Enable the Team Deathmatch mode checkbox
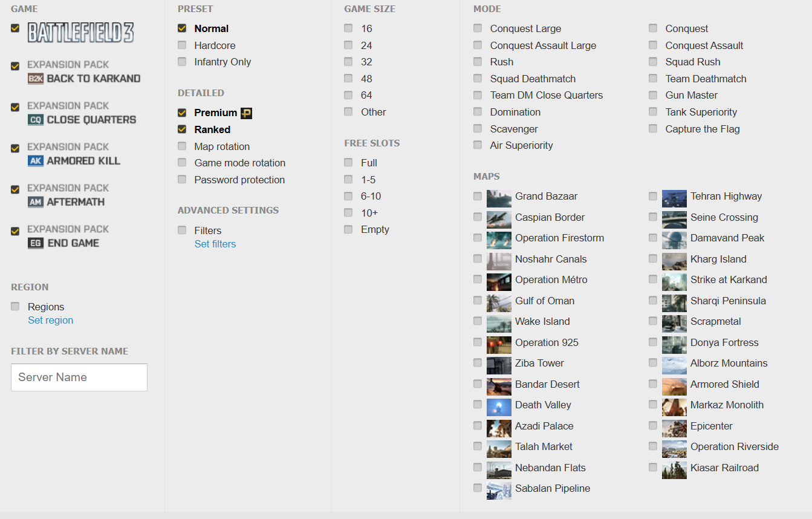This screenshot has width=812, height=519. [x=653, y=78]
